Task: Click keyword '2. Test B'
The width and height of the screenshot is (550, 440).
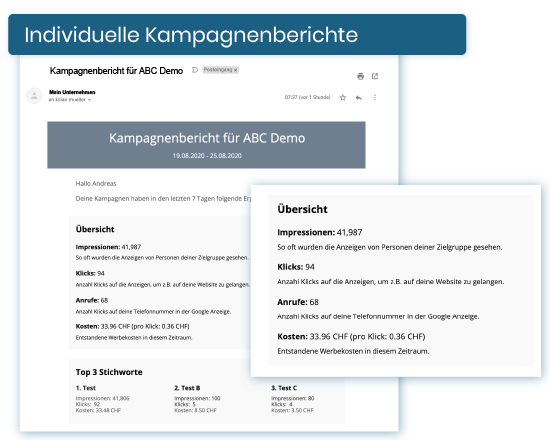Action: (187, 388)
